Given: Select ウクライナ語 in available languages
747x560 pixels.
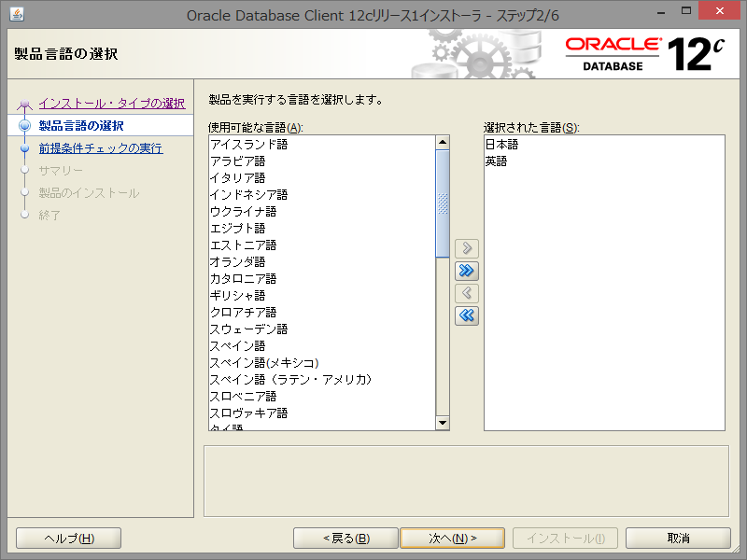Looking at the screenshot, I should 322,212.
